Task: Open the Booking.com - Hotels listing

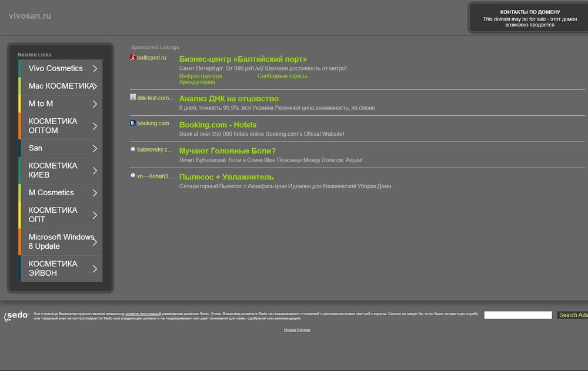Action: point(218,125)
